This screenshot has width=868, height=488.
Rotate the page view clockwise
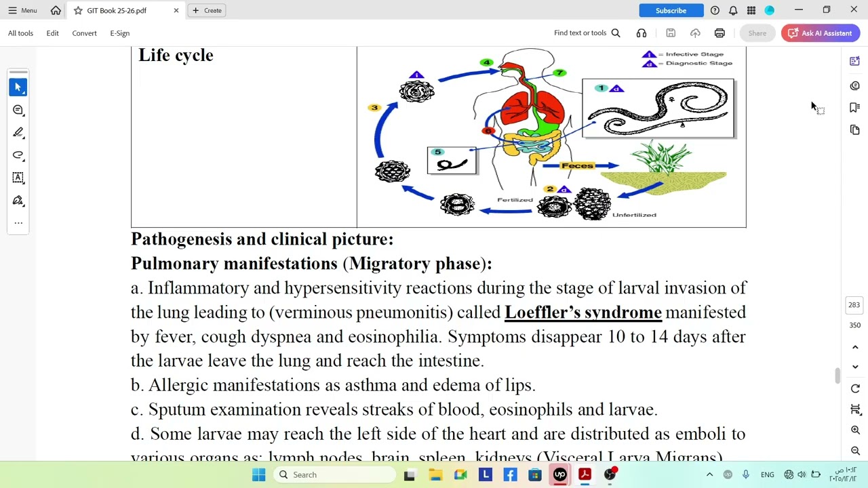pyautogui.click(x=855, y=388)
